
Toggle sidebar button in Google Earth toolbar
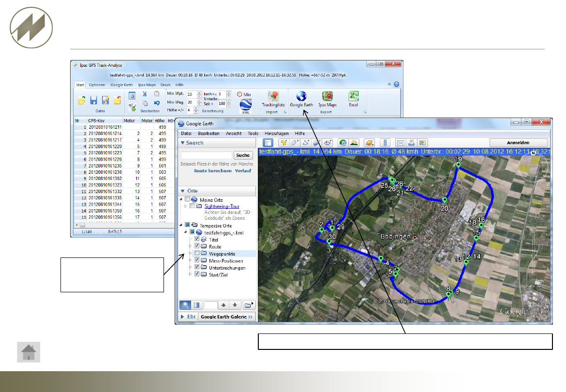(268, 143)
